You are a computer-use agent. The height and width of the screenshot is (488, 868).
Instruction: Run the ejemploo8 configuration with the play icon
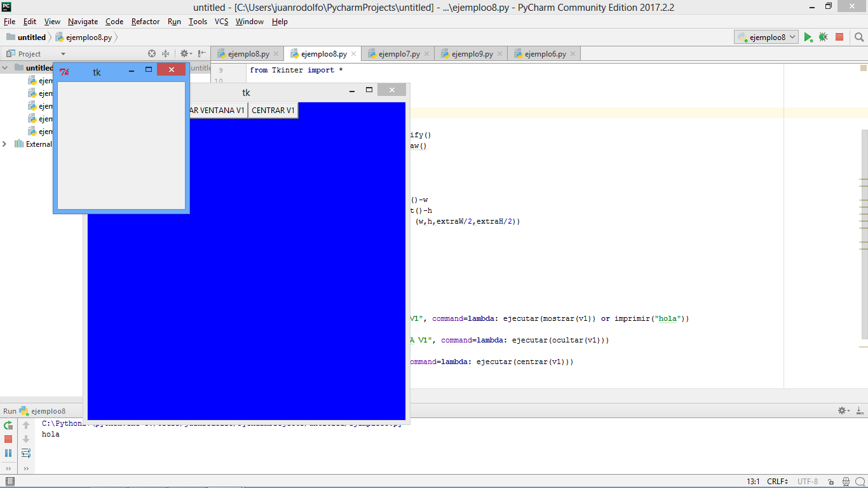point(808,37)
